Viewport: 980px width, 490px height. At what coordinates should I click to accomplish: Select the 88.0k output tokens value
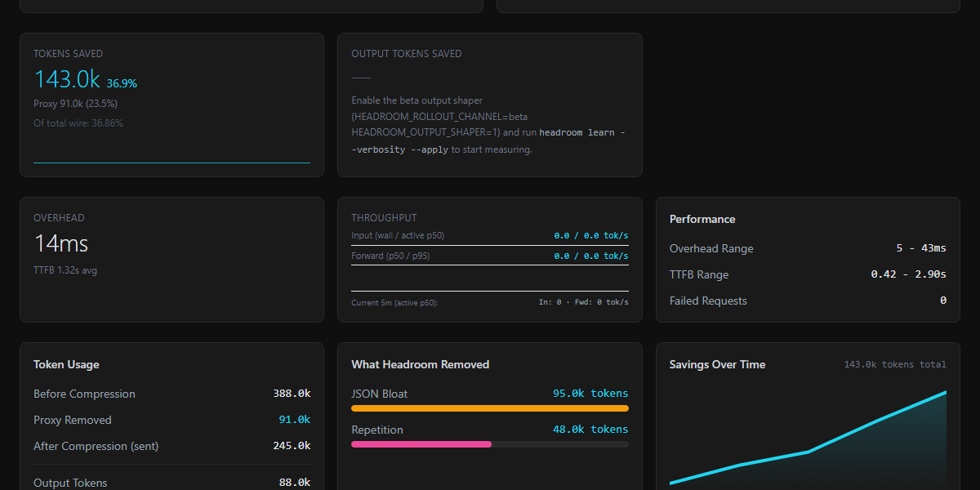click(295, 483)
